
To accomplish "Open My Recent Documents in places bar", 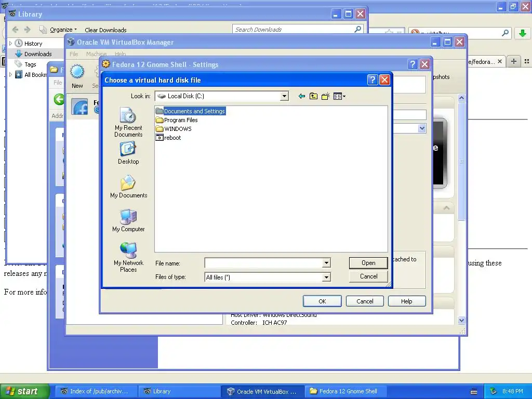I will coord(128,122).
